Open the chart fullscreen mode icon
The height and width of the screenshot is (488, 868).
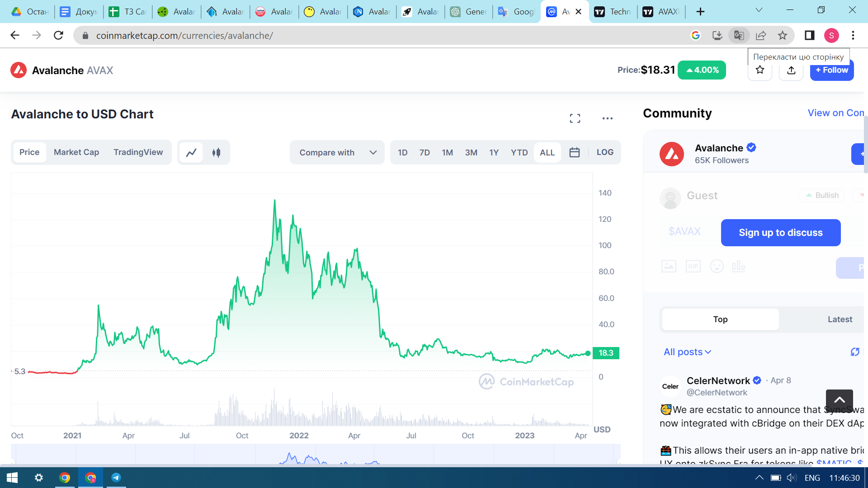575,118
